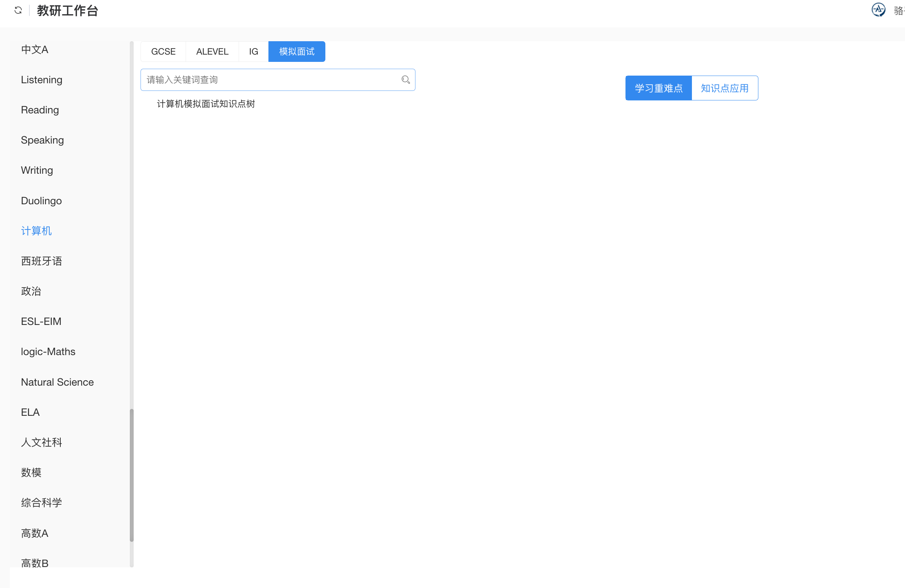Toggle to 学习重难点 view
This screenshot has width=905, height=588.
(x=658, y=88)
